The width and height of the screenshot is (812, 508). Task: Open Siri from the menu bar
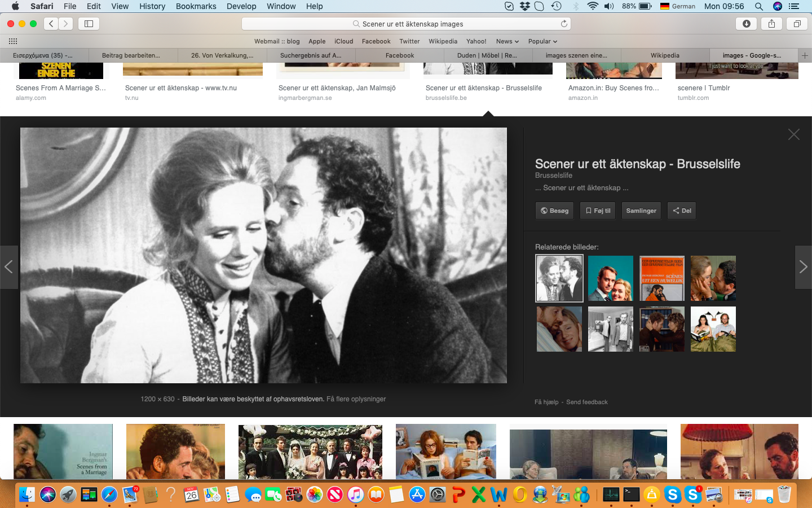click(778, 6)
